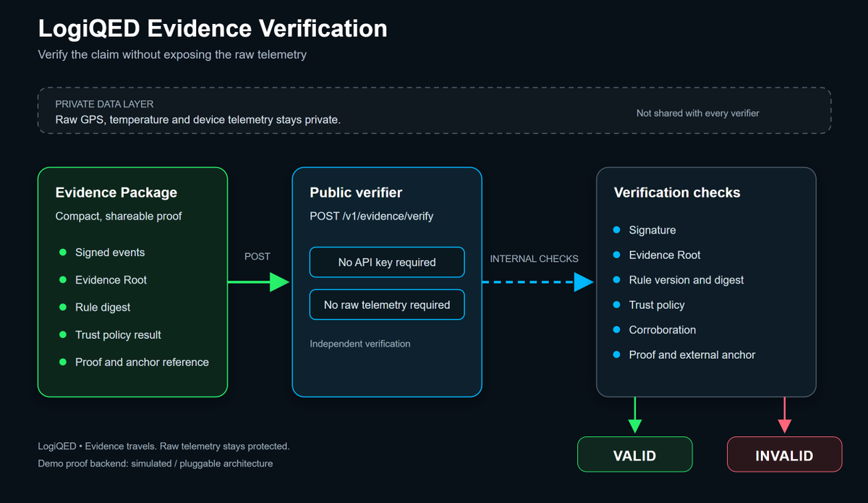Click the VALID result box

click(634, 455)
